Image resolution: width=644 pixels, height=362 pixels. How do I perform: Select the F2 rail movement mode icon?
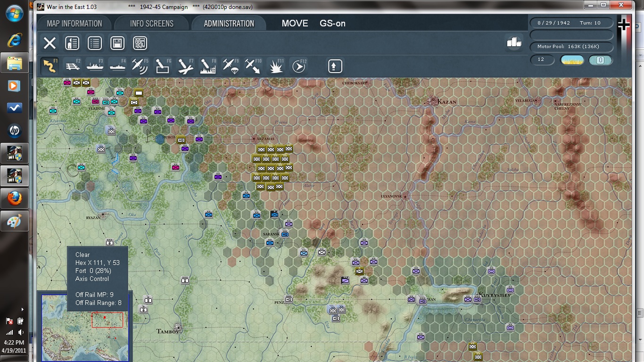(x=72, y=66)
